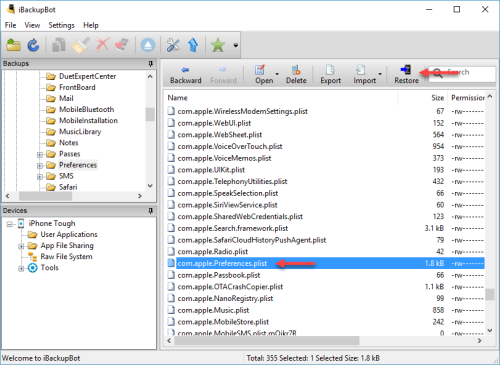Click the Forward navigation button
The image size is (500, 365).
[x=223, y=75]
